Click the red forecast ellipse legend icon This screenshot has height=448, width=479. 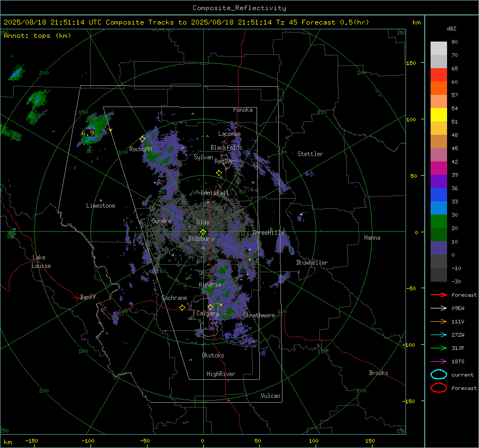439,388
